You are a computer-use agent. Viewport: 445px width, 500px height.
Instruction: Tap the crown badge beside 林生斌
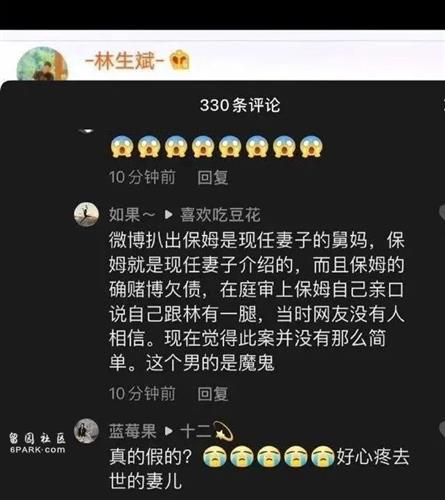(180, 61)
